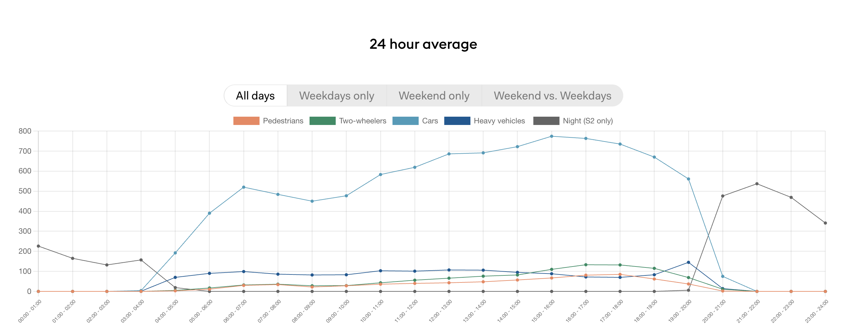This screenshot has width=868, height=336.
Task: Click the light blue Cars legend swatch
Action: [x=405, y=121]
